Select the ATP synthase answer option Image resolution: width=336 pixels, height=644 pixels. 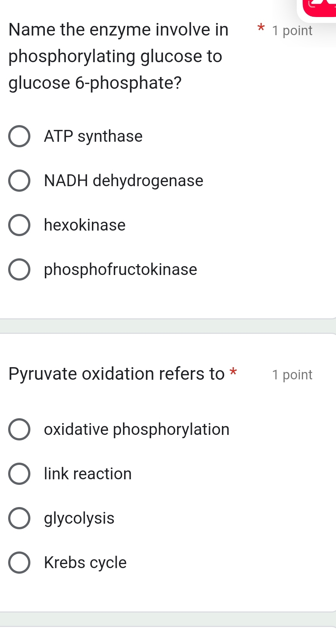20,137
